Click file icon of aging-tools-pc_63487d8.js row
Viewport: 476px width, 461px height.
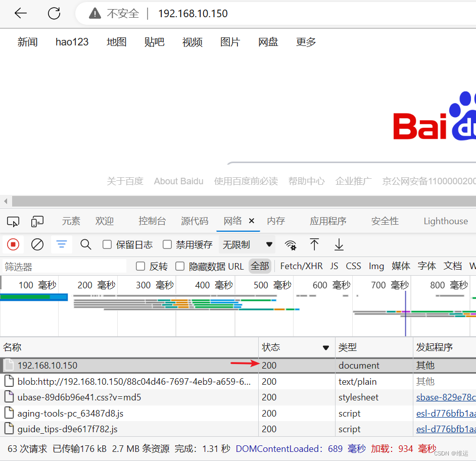(9, 413)
